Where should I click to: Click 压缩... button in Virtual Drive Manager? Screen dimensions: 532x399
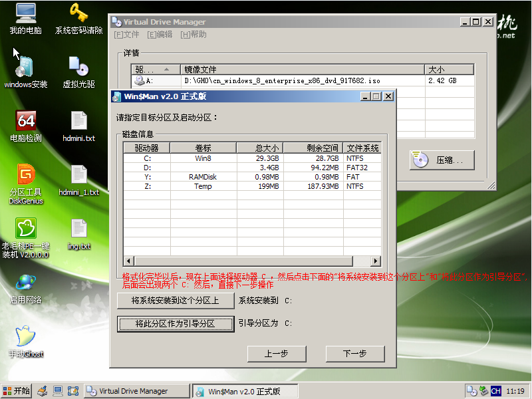pos(442,160)
